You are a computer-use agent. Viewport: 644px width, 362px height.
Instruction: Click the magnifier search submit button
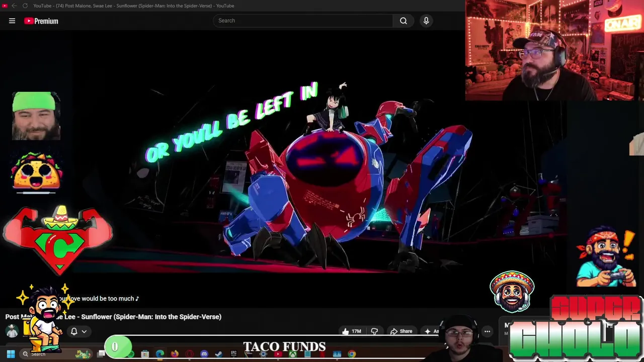pyautogui.click(x=404, y=21)
